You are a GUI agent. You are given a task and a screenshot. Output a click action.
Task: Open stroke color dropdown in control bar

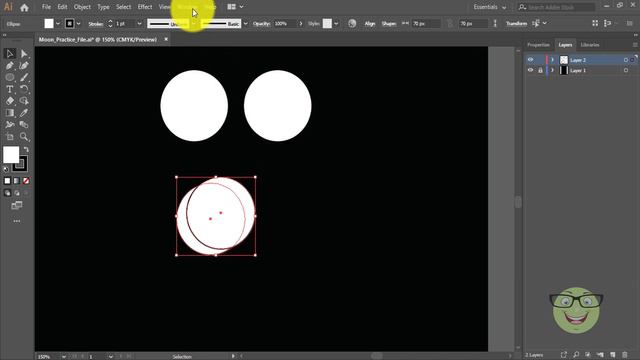(78, 24)
